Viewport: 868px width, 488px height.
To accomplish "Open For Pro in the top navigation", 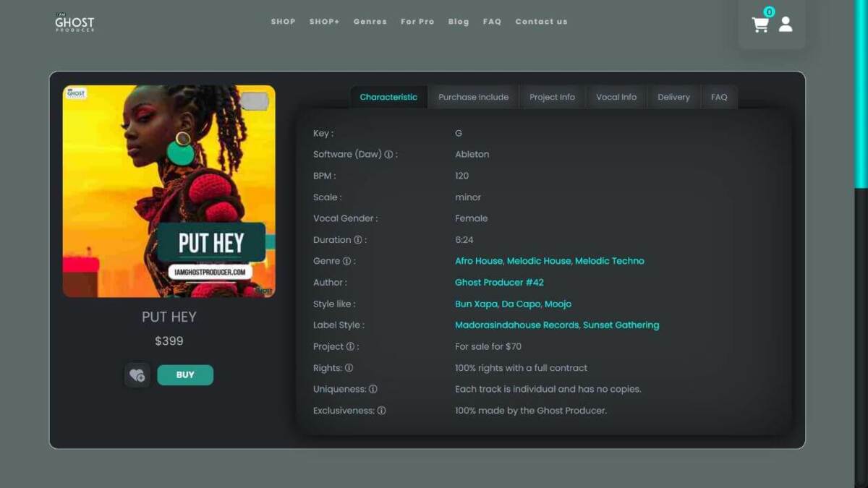I will click(x=417, y=22).
